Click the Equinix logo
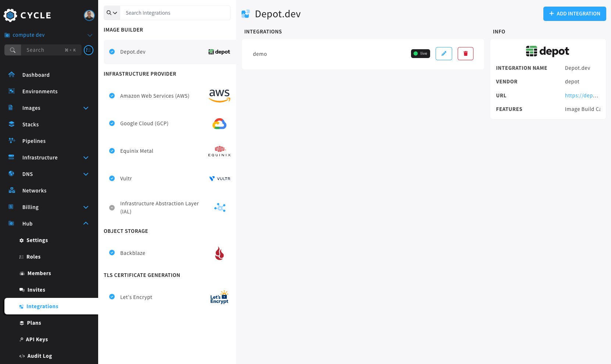 click(219, 151)
